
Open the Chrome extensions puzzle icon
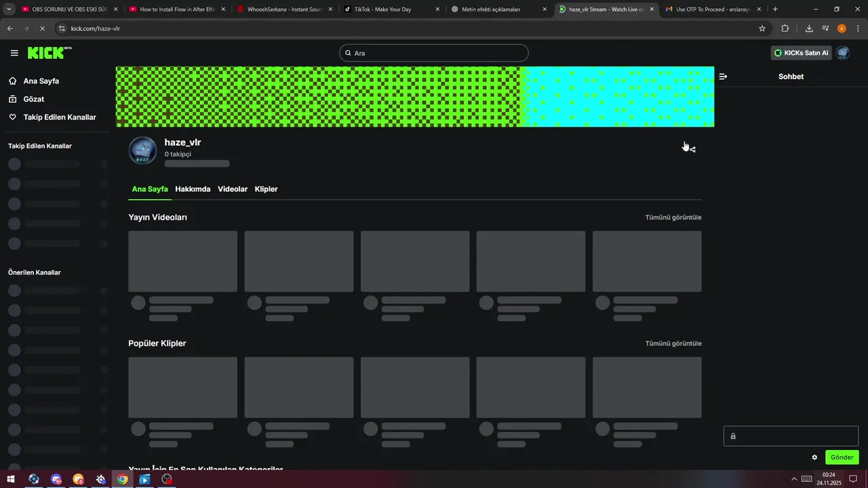pyautogui.click(x=785, y=28)
